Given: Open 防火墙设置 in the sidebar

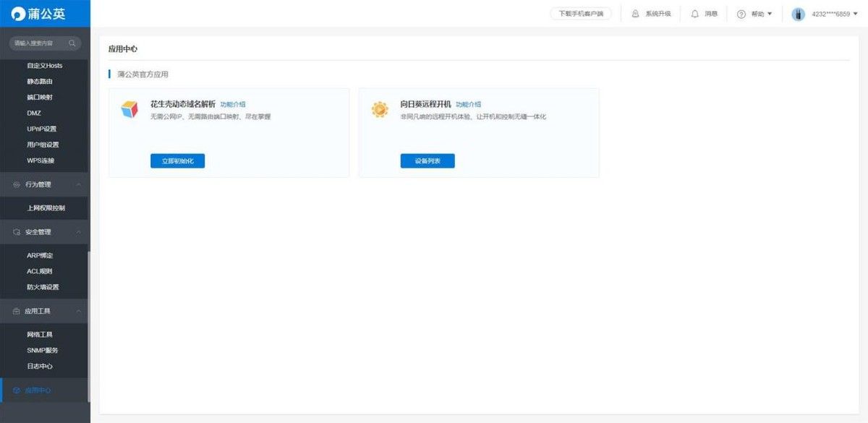Looking at the screenshot, I should tap(43, 287).
